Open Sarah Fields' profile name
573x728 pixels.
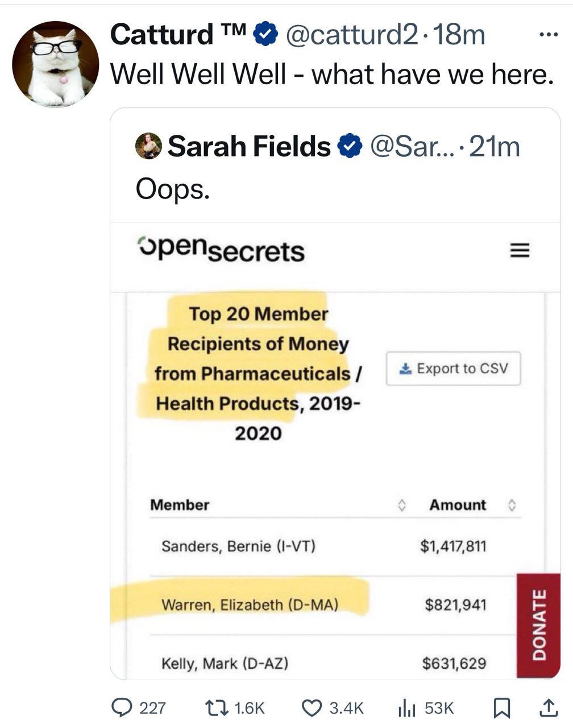pyautogui.click(x=249, y=147)
